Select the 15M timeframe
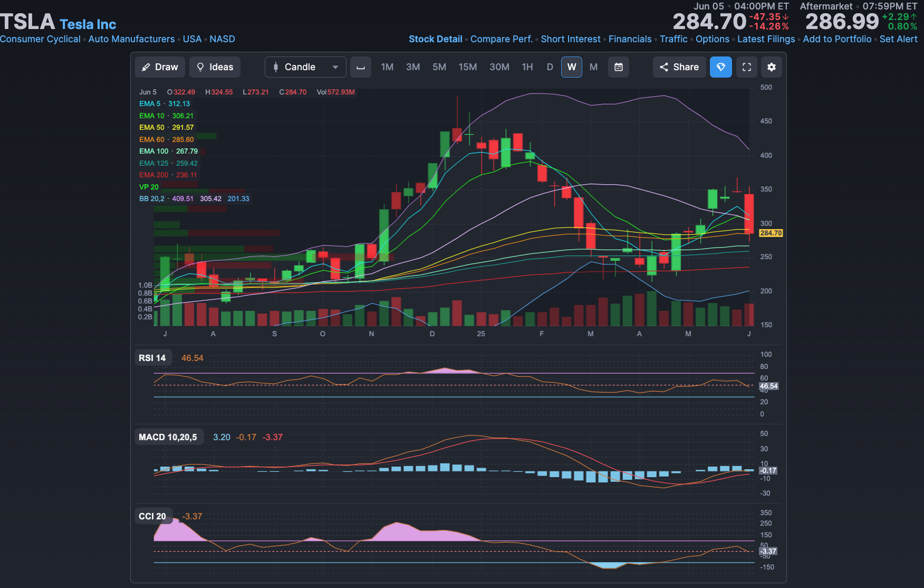The height and width of the screenshot is (588, 924). tap(468, 67)
